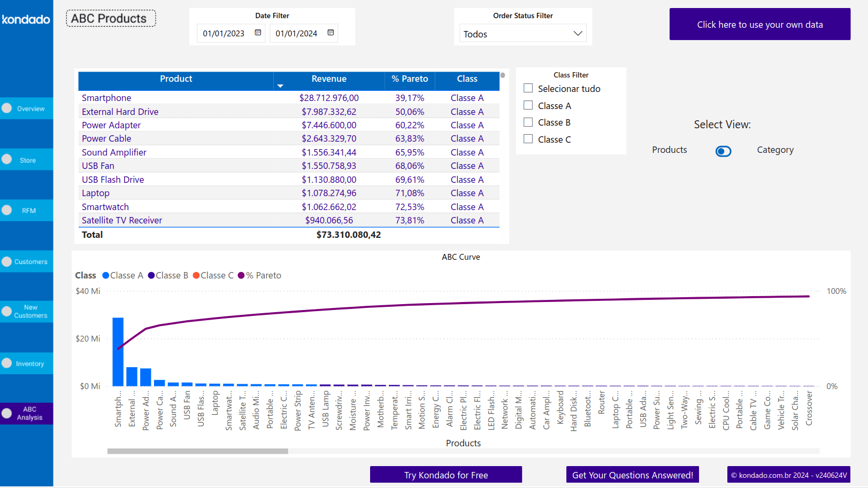Open the Overview page from the sidebar
The width and height of the screenshot is (868, 488).
coord(7,109)
